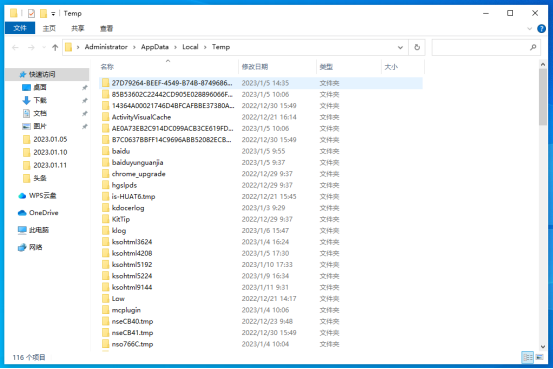Open the customize quick access toolbar dropdown
553x369 pixels.
coord(53,14)
